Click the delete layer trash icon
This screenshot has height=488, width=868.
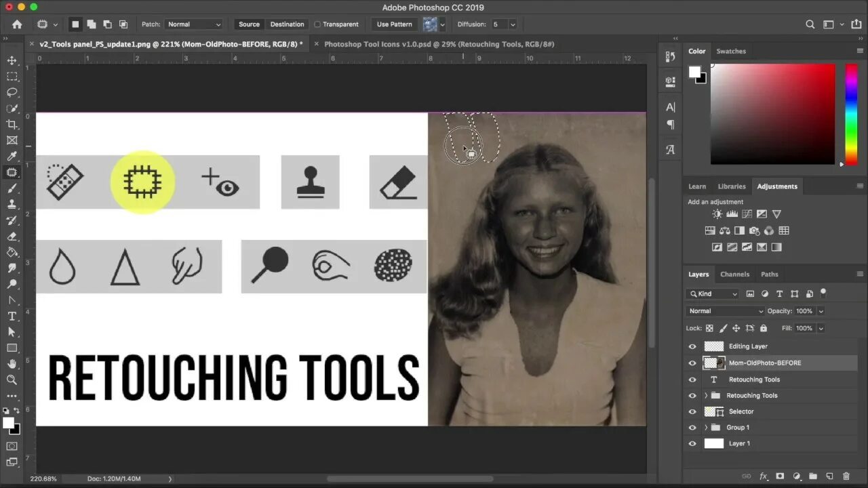click(x=846, y=476)
